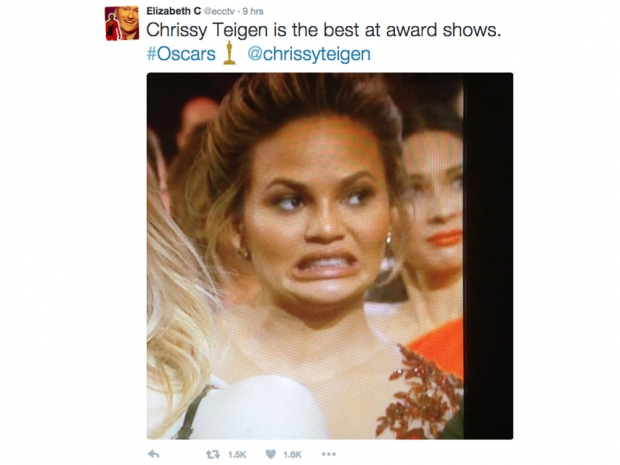
Task: Click the @ecctv handle
Action: tap(219, 11)
